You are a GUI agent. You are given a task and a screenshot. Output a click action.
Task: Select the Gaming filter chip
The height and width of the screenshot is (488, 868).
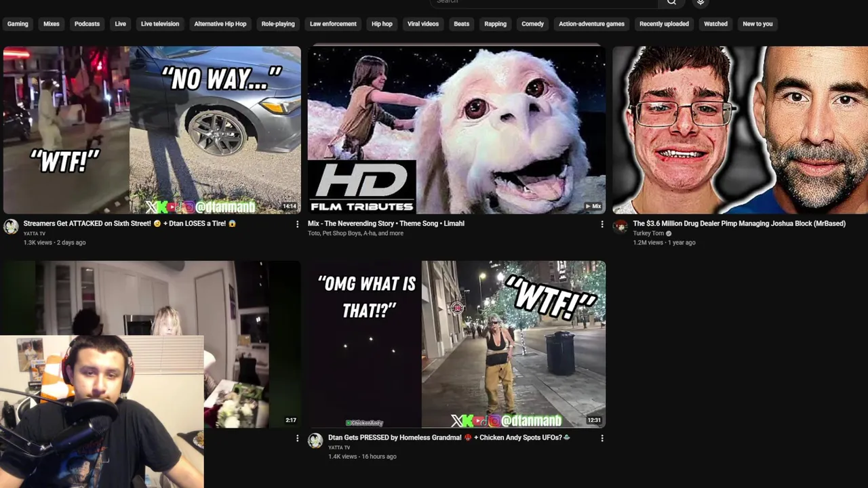pos(18,24)
